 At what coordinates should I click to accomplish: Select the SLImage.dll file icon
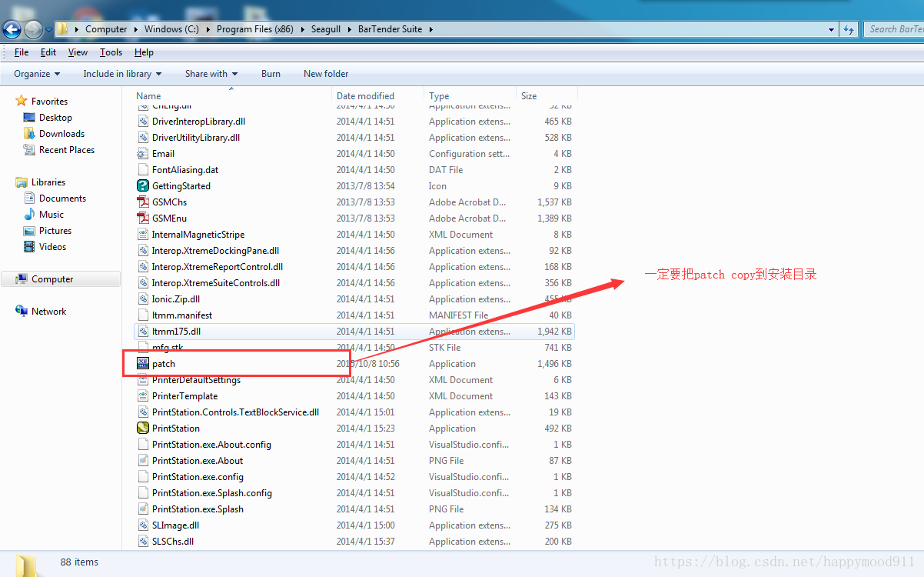pyautogui.click(x=143, y=525)
